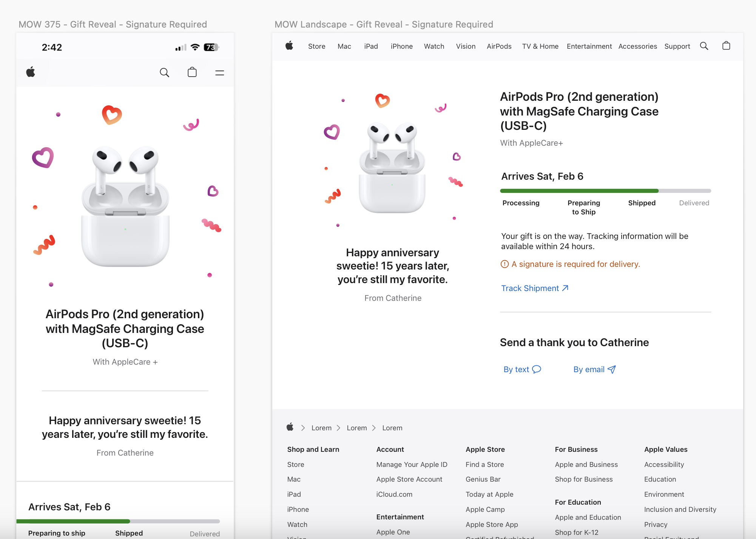
Task: Open Privacy footer link
Action: pos(656,525)
